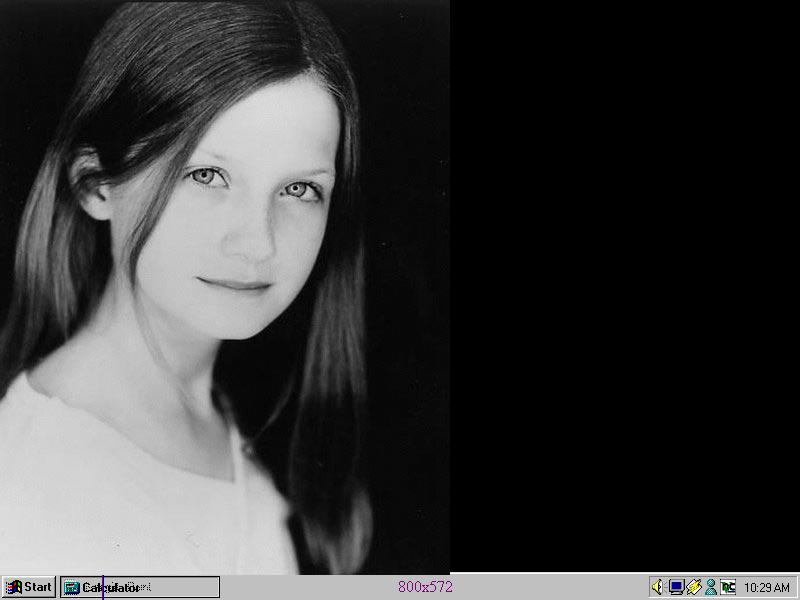Click the 'Calculator' text label on taskbar

[112, 588]
